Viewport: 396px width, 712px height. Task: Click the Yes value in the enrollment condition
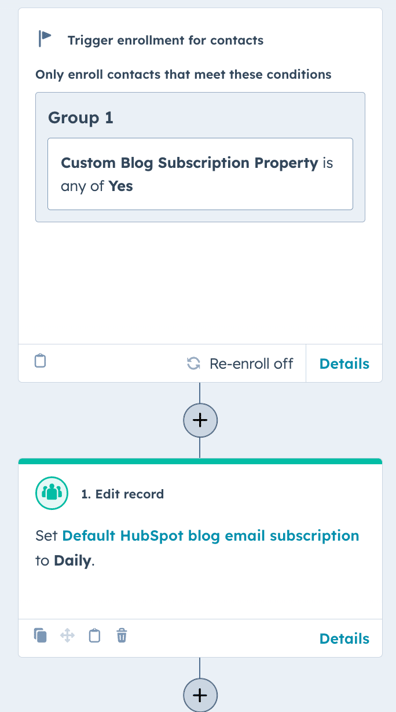[120, 186]
